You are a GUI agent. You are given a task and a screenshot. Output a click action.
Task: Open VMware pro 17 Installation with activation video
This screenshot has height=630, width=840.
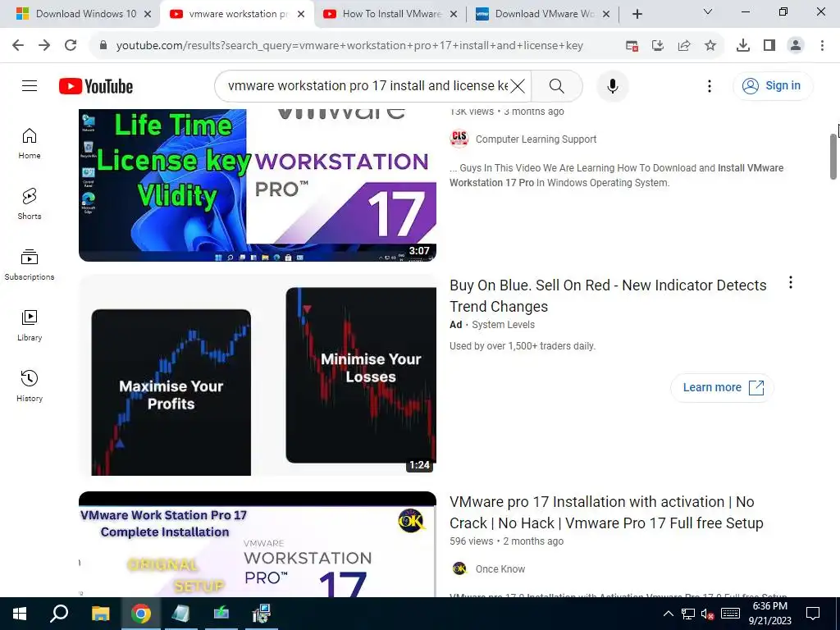pyautogui.click(x=606, y=512)
